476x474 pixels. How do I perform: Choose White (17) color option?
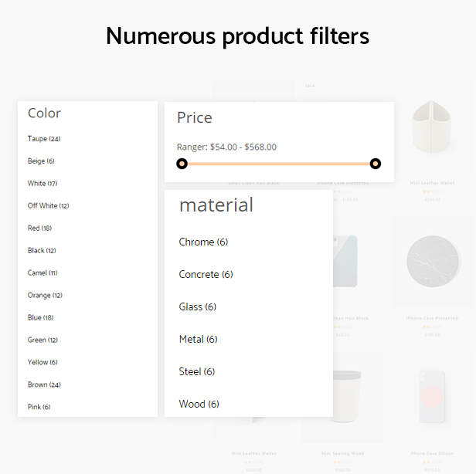(x=42, y=184)
